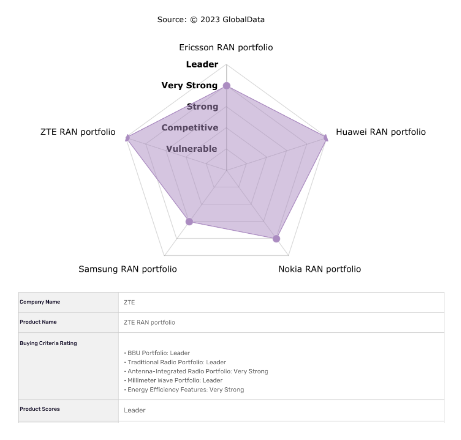
Task: Select the Ericsson RAN portfolio axis label
Action: (226, 47)
